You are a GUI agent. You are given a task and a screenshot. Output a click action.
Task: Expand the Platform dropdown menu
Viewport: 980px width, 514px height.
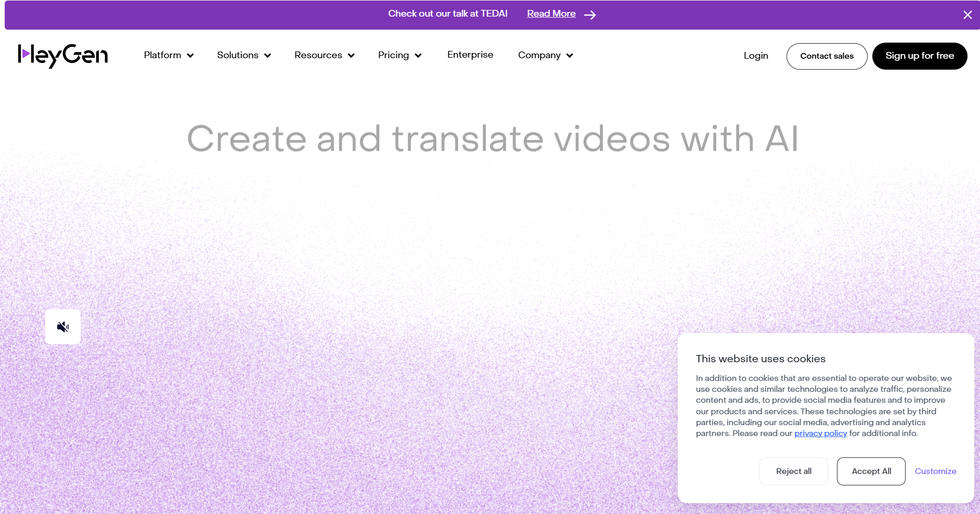click(x=169, y=55)
